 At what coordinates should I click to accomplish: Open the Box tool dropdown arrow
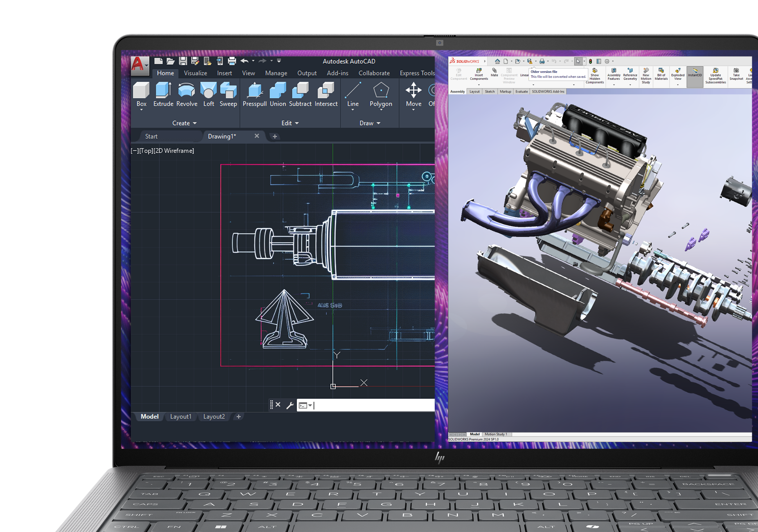tap(141, 111)
